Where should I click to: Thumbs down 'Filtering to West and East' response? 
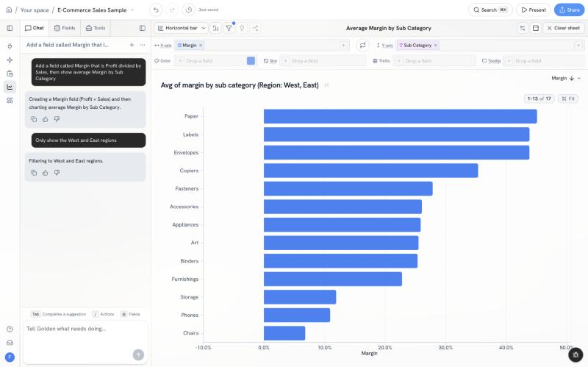(57, 173)
